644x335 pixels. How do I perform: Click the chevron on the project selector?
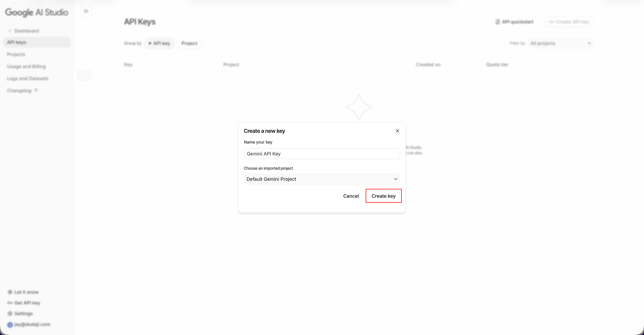[x=396, y=179]
